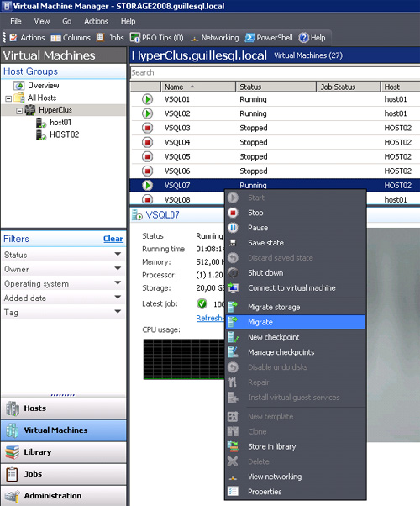This screenshot has width=420, height=506.
Task: Collapse the All Hosts tree node
Action: click(8, 98)
